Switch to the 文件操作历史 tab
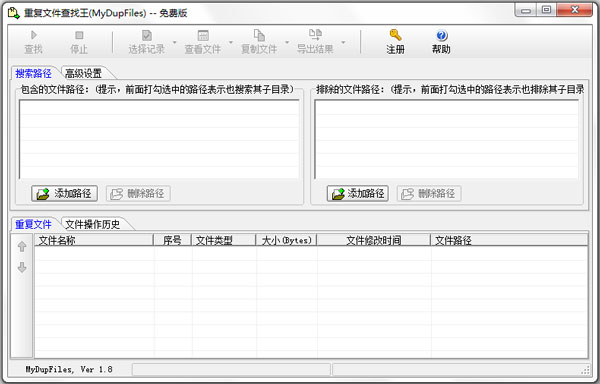The image size is (600, 384). 93,224
